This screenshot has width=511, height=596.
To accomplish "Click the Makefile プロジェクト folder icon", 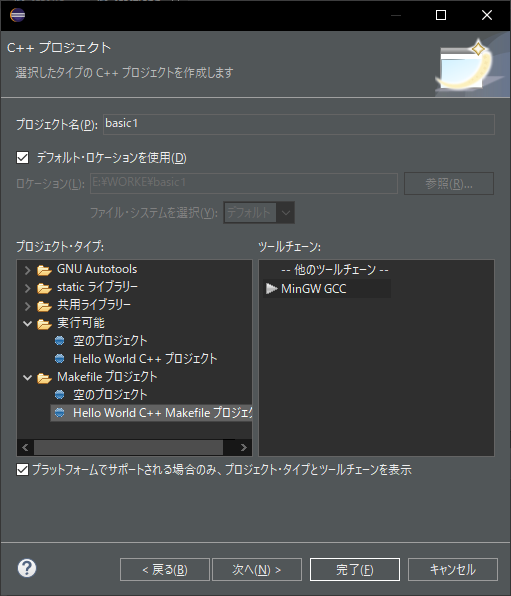I will click(x=44, y=378).
